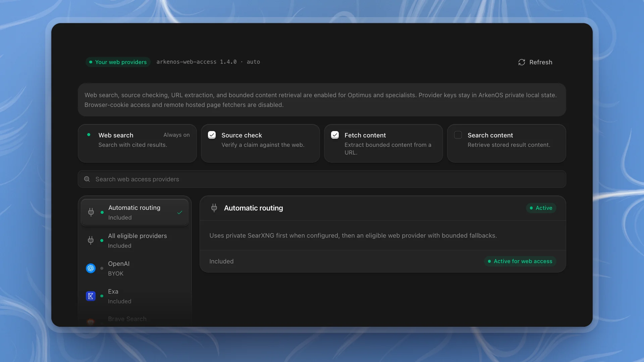Click the green status dot on the Web search card
Image resolution: width=644 pixels, height=362 pixels.
point(89,135)
